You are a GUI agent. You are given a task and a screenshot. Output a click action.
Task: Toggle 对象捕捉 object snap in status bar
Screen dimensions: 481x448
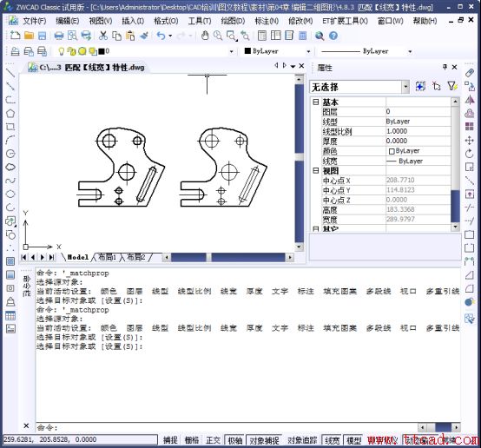pyautogui.click(x=264, y=440)
